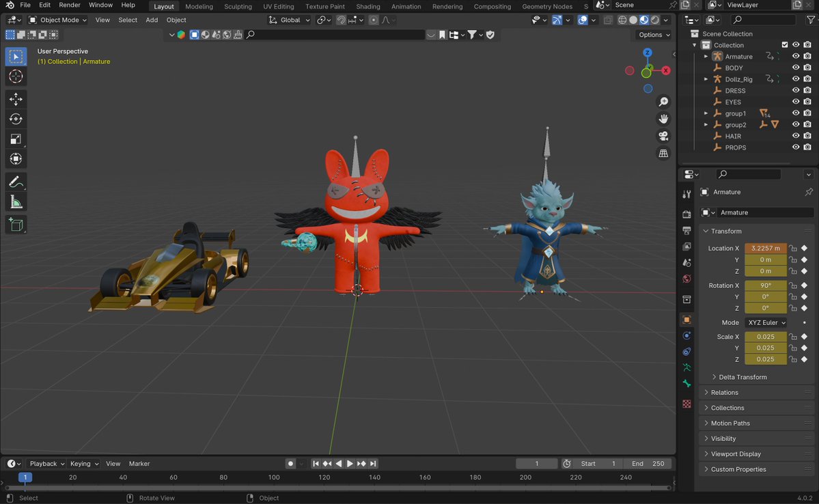Viewport: 819px width, 504px height.
Task: Open the Object Mode dropdown
Action: (x=57, y=20)
